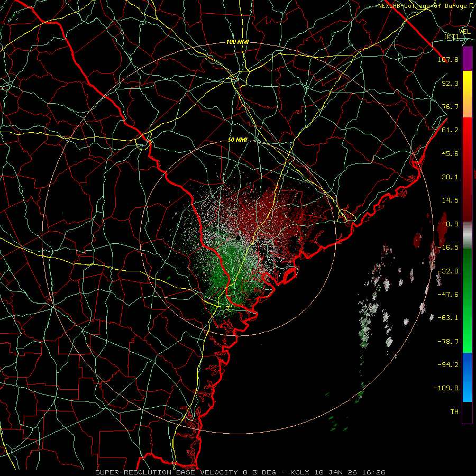Image resolution: width=476 pixels, height=476 pixels.
Task: Click the 92.3 value on velocity scale
Action: click(450, 83)
